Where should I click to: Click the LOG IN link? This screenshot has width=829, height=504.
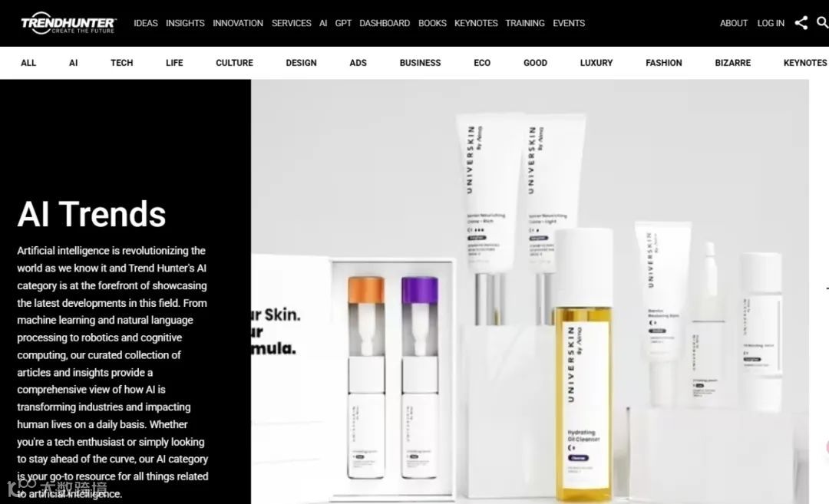pyautogui.click(x=771, y=23)
